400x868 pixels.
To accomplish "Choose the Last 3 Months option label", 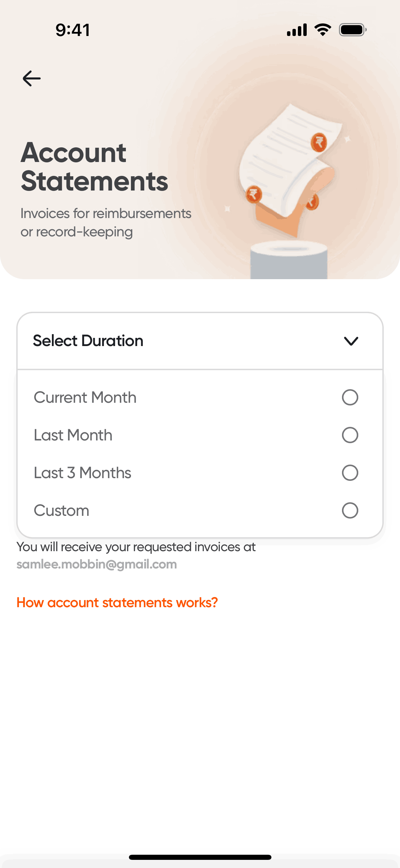I will [x=82, y=473].
